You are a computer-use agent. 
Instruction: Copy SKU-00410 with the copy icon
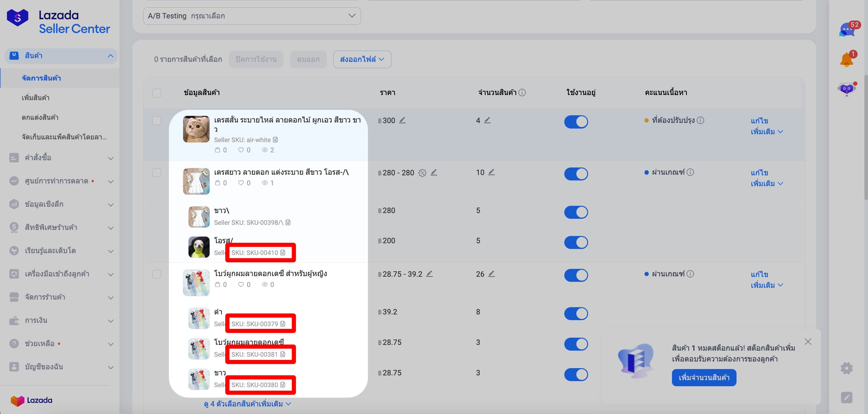(283, 253)
